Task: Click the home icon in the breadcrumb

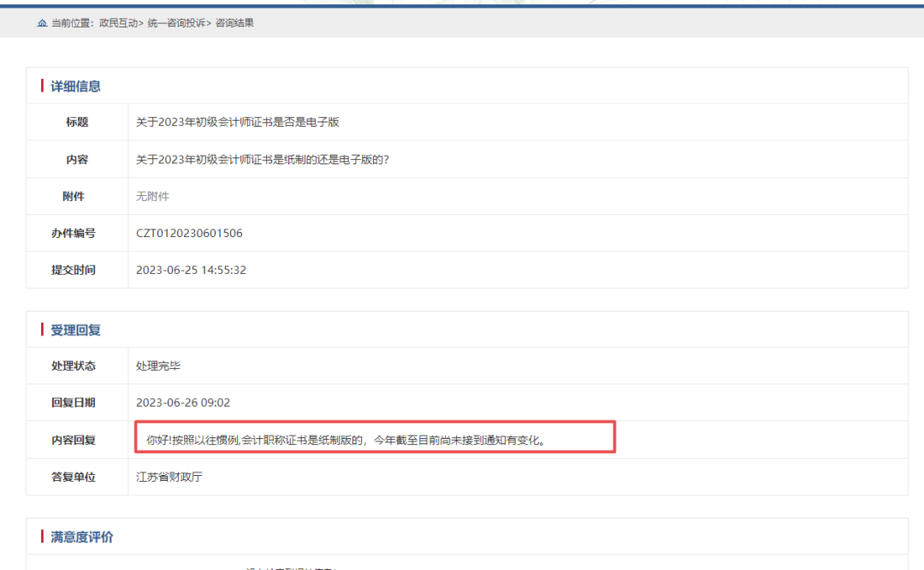Action: point(42,23)
